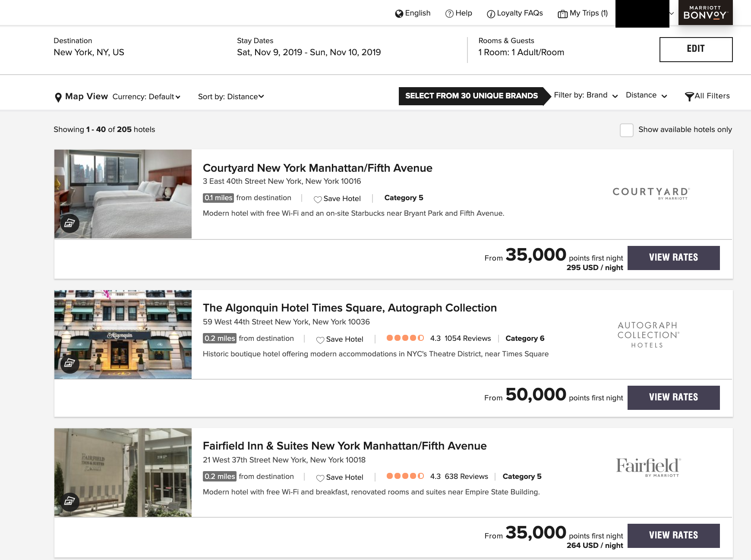Open photo gallery icon on Algonquin image
The height and width of the screenshot is (560, 751).
click(x=70, y=364)
